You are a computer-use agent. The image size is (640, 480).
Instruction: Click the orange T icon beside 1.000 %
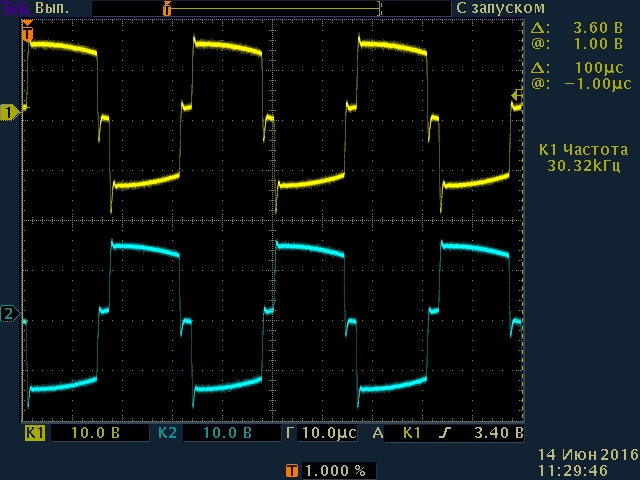point(291,470)
